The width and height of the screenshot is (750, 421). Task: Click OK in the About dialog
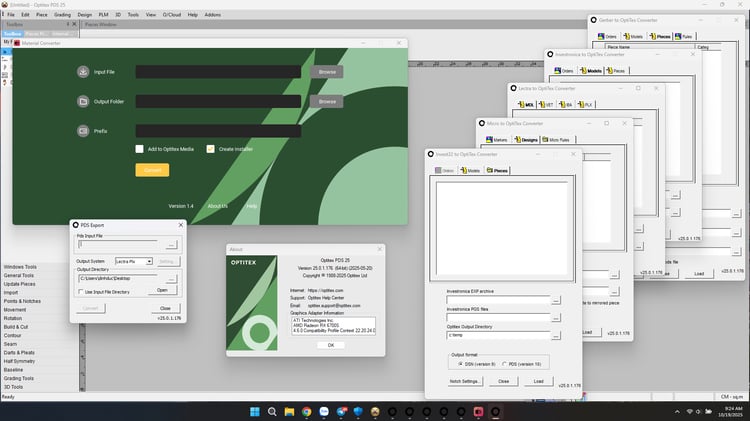click(x=330, y=344)
